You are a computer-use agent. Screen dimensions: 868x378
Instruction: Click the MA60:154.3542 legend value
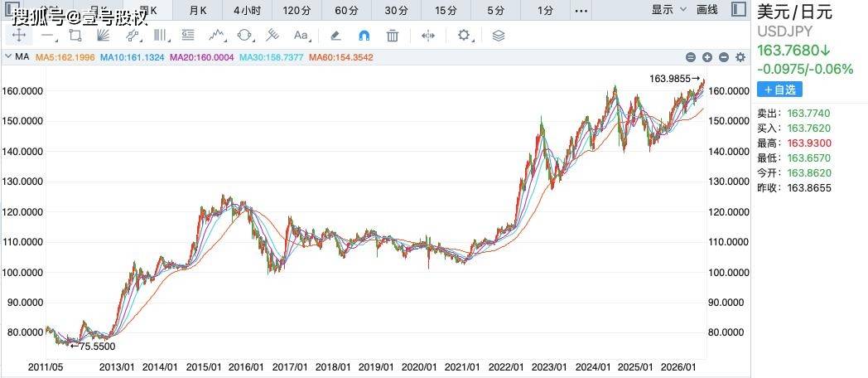coord(341,57)
